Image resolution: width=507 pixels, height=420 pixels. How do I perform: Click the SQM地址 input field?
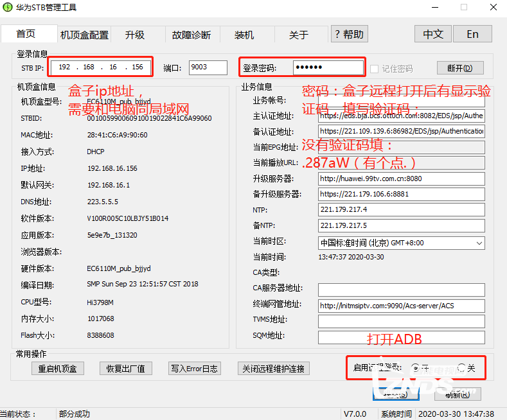click(401, 337)
